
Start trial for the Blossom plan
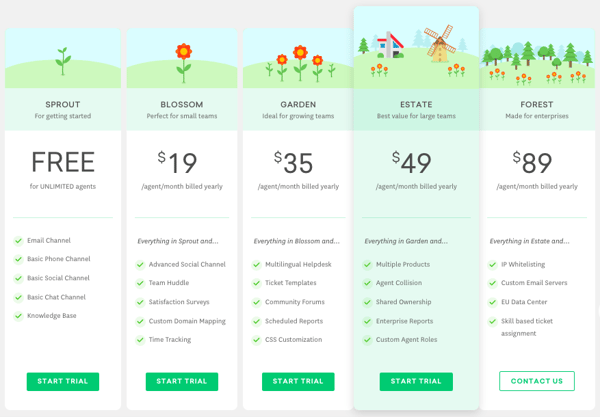coord(182,381)
